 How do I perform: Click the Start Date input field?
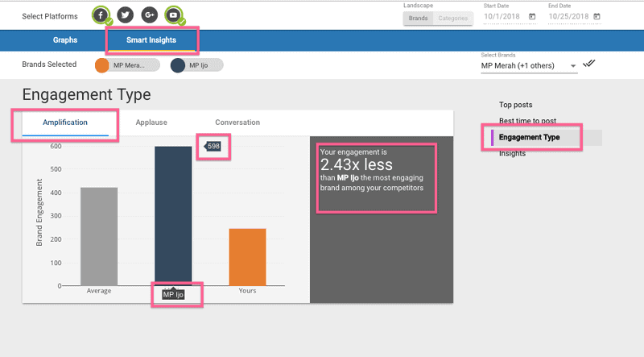tap(502, 16)
